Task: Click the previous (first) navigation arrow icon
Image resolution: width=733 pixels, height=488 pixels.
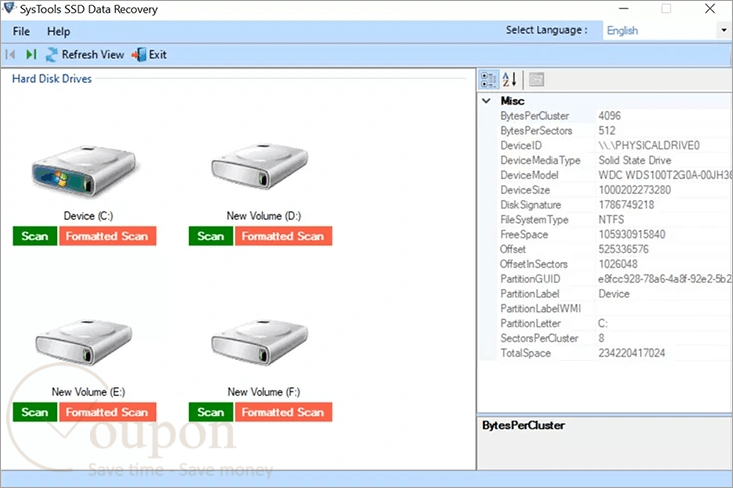Action: [x=10, y=55]
